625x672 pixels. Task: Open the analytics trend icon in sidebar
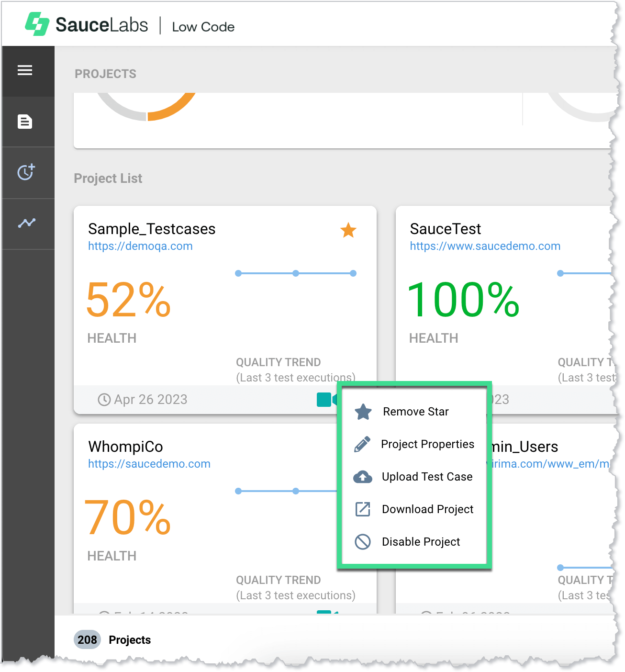27,223
